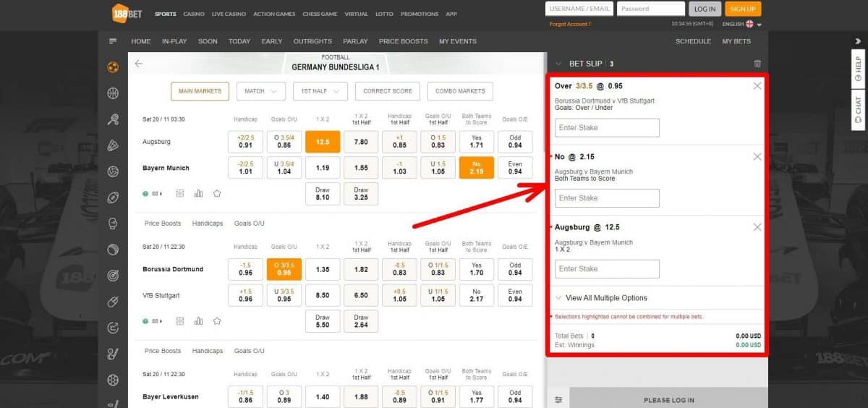Open MY BETS link
Viewport: 868px width, 408px height.
(x=736, y=41)
